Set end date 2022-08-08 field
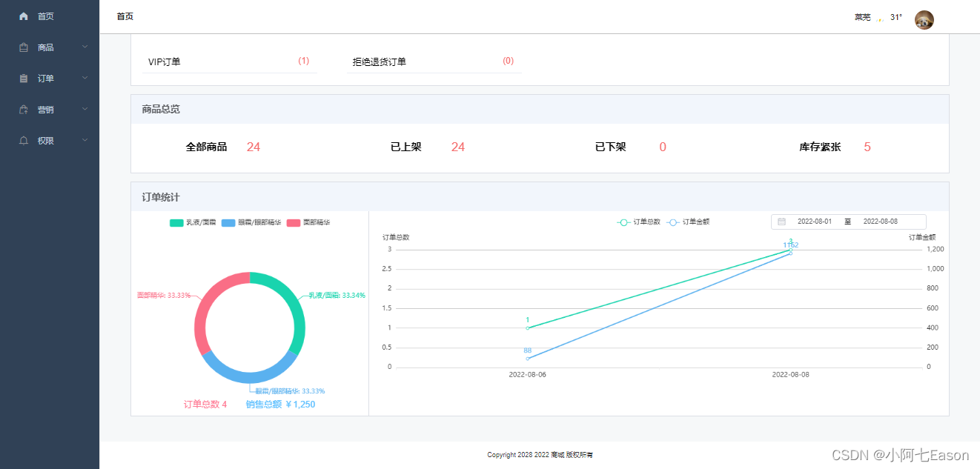 [880, 222]
